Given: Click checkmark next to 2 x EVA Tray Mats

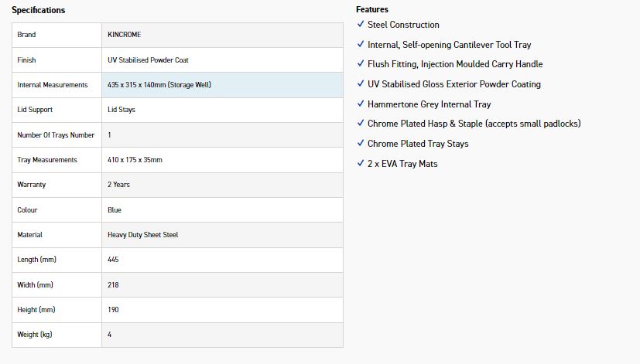Looking at the screenshot, I should click(x=361, y=163).
